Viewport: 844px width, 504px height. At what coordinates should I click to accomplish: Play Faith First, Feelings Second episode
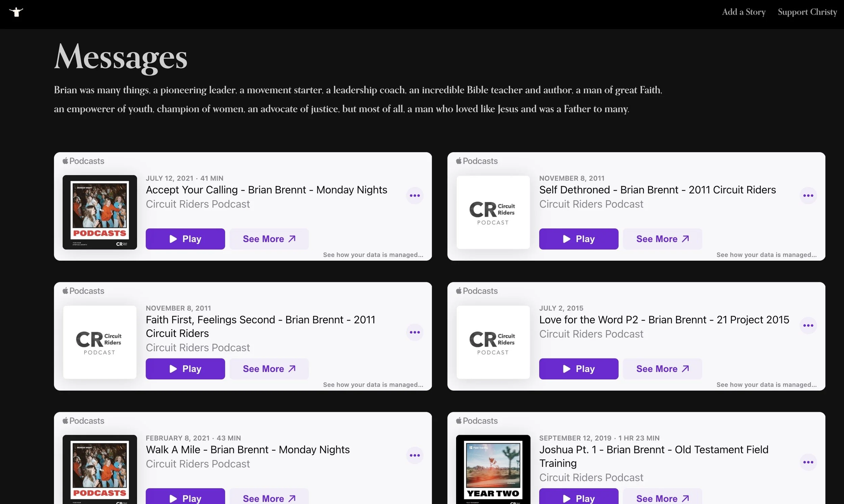coord(185,369)
